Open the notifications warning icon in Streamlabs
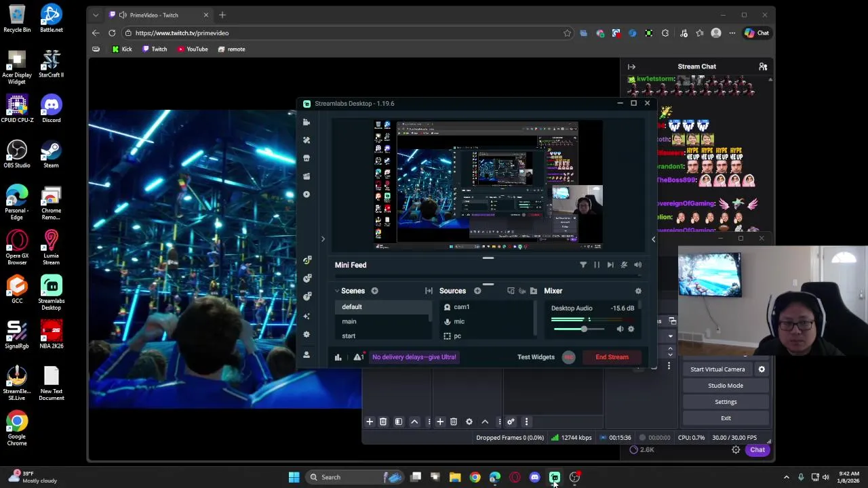 point(358,357)
